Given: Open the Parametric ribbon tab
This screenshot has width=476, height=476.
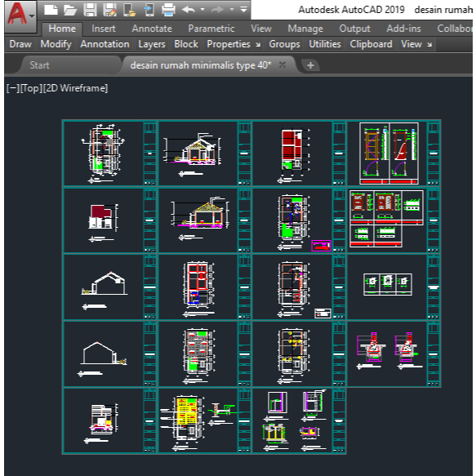Looking at the screenshot, I should (211, 29).
